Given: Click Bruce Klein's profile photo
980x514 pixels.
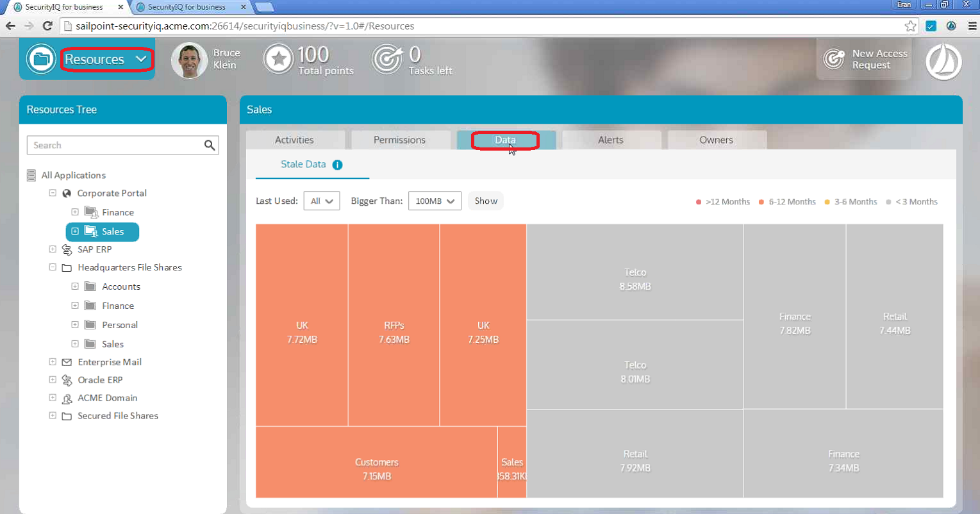Looking at the screenshot, I should tap(189, 60).
